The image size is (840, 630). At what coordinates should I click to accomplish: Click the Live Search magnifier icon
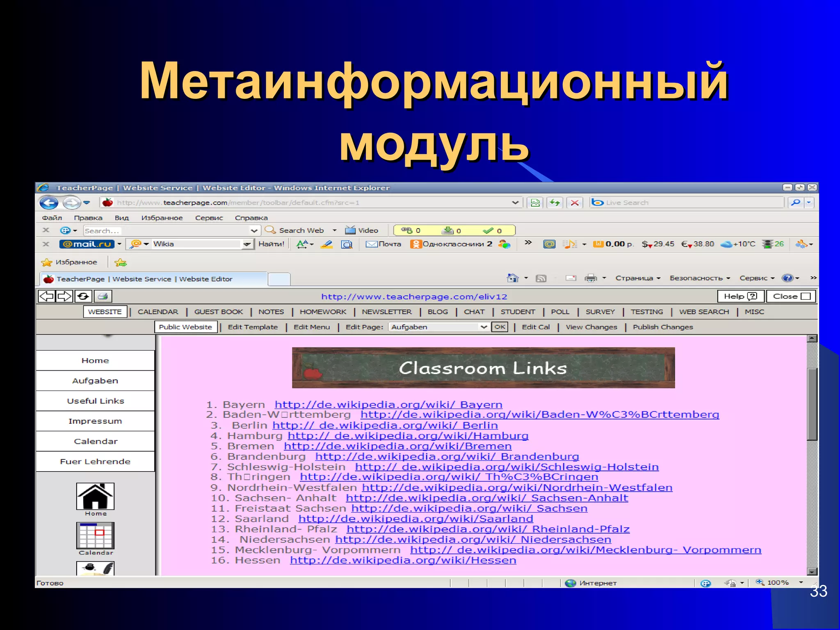795,202
